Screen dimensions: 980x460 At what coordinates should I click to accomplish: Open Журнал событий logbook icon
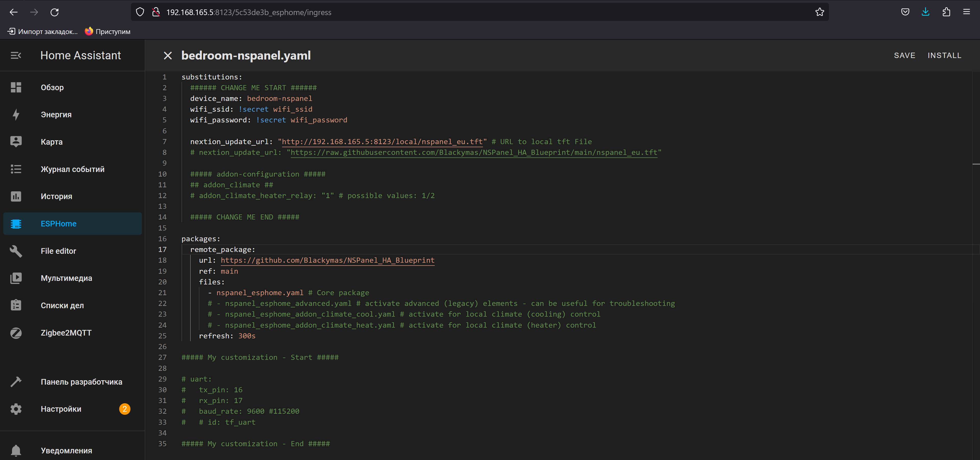[16, 169]
